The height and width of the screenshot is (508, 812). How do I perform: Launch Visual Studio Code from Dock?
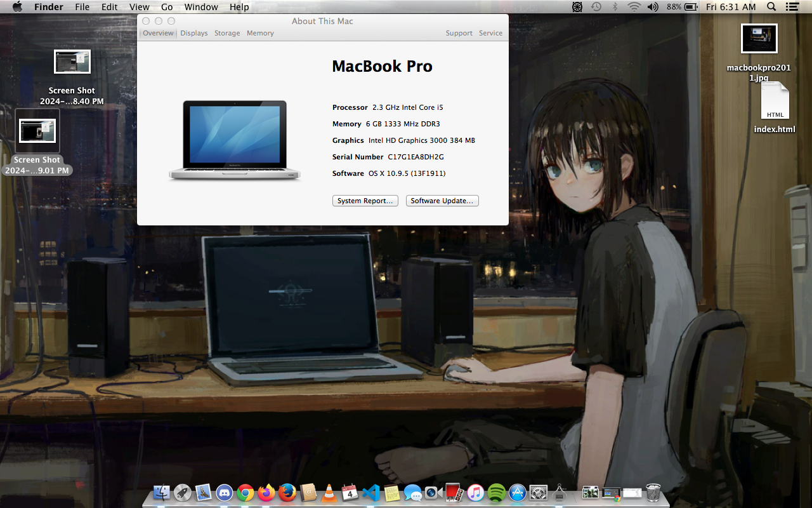371,492
